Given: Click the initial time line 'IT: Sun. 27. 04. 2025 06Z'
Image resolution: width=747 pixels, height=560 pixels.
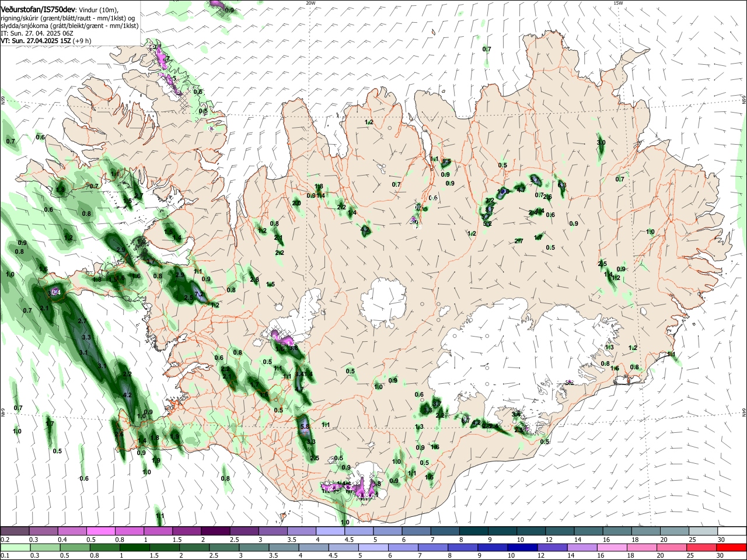Looking at the screenshot, I should click(x=37, y=33).
